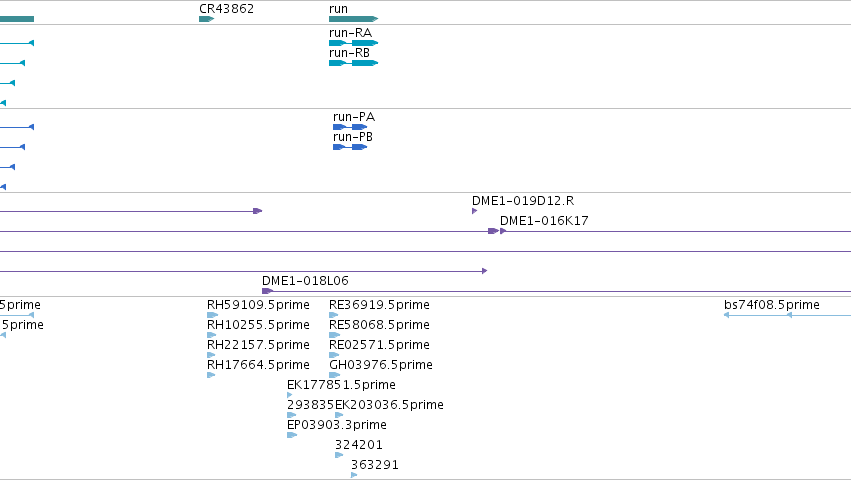
Task: Select RH22157.5prime EST label
Action: pyautogui.click(x=258, y=345)
